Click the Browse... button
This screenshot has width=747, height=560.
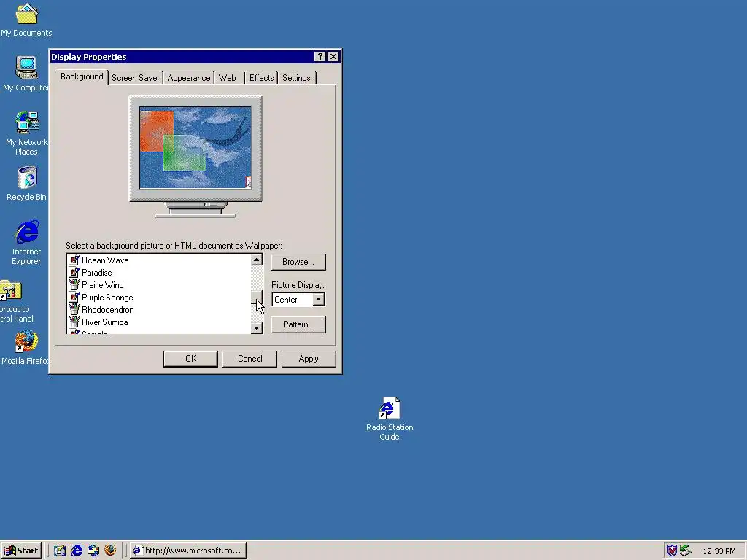(x=298, y=262)
